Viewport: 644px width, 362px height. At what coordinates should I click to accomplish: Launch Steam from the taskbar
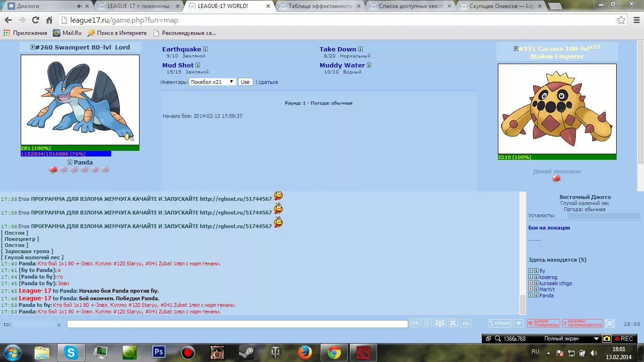click(247, 352)
